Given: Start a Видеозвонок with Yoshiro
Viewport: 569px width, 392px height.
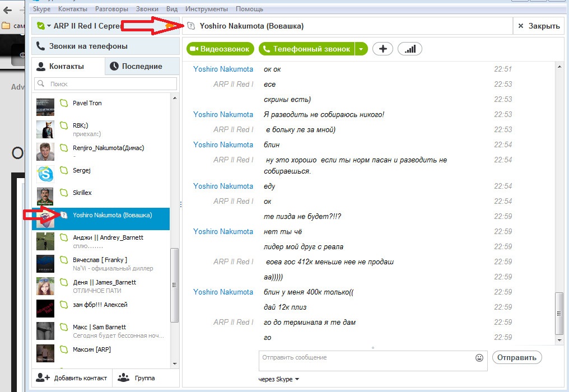Looking at the screenshot, I should tap(220, 49).
